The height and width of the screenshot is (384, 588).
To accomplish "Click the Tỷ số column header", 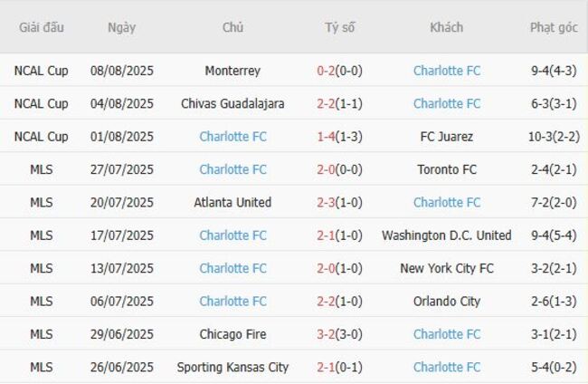I will point(340,27).
